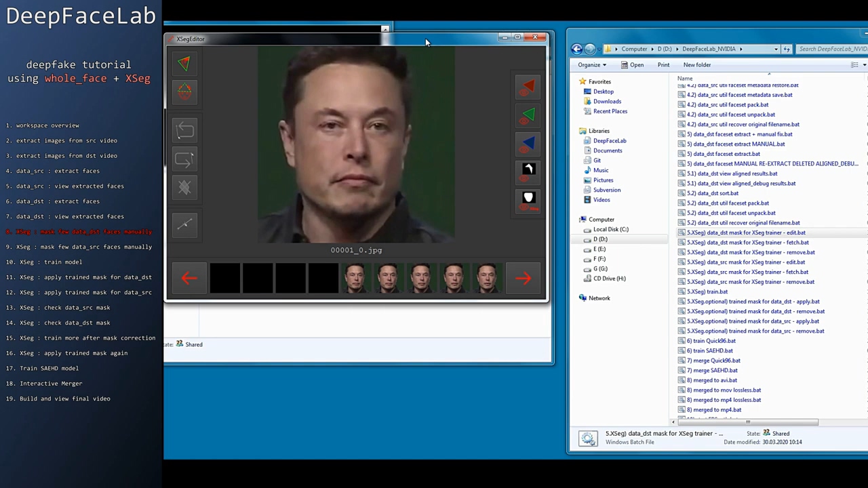Click the Print menu item in Explorer toolbar
This screenshot has width=868, height=488.
pos(663,64)
